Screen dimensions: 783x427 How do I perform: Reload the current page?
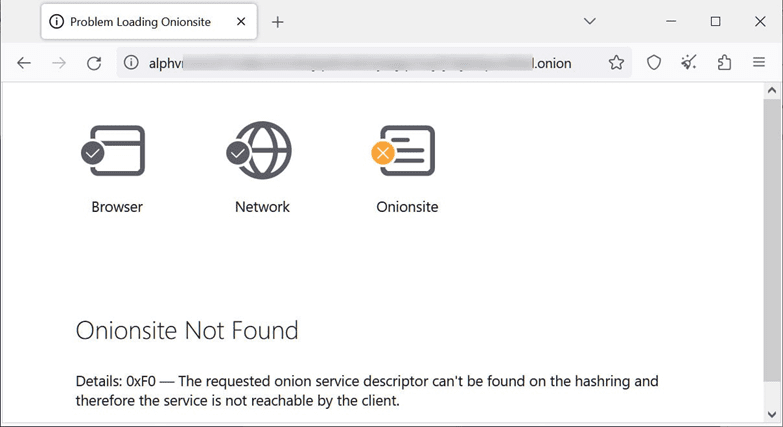pyautogui.click(x=94, y=63)
